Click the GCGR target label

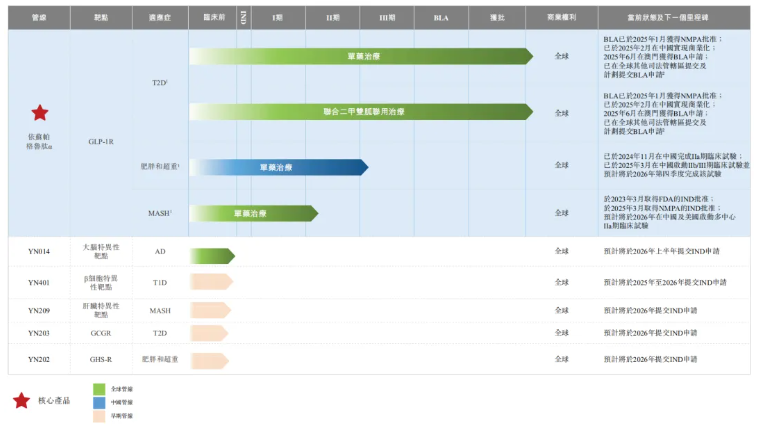tap(101, 333)
